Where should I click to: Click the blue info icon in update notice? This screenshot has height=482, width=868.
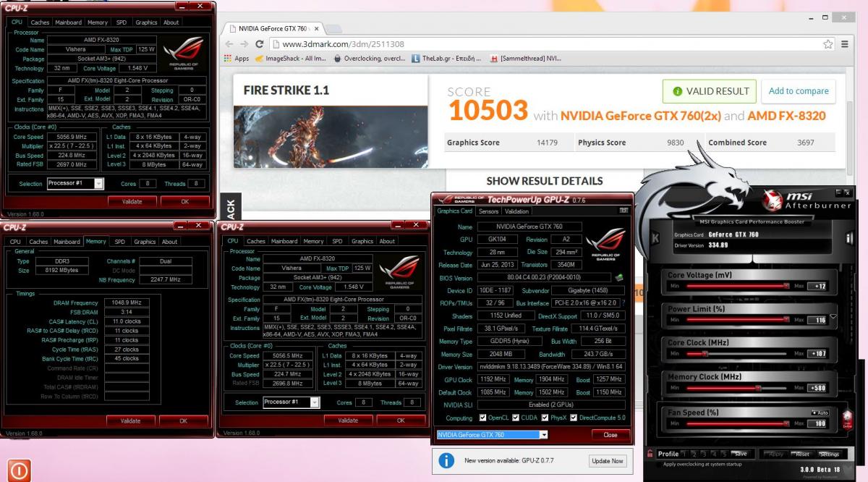446,460
